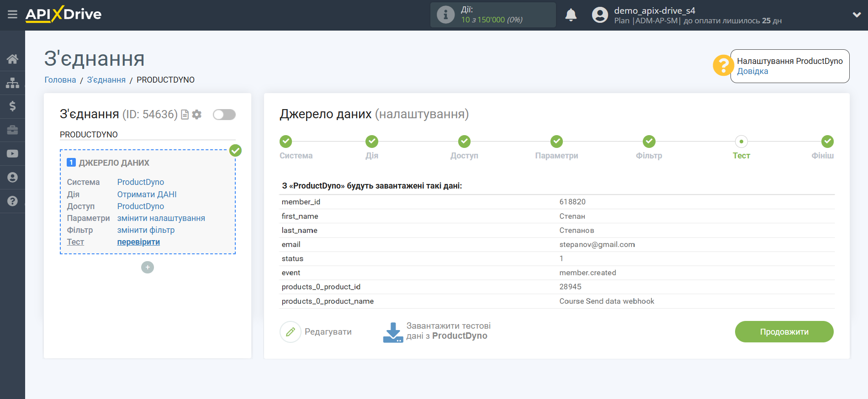Open the YouTube video sidebar icon
Viewport: 868px width, 399px height.
[x=12, y=154]
